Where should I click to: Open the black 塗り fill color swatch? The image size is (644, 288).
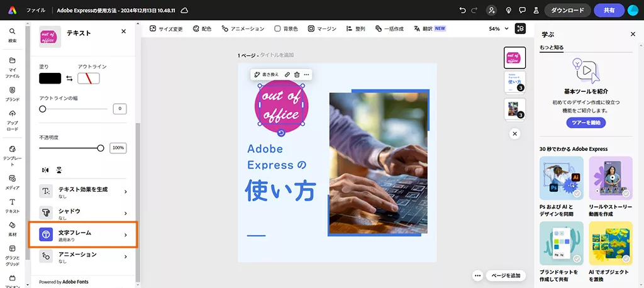coord(50,79)
